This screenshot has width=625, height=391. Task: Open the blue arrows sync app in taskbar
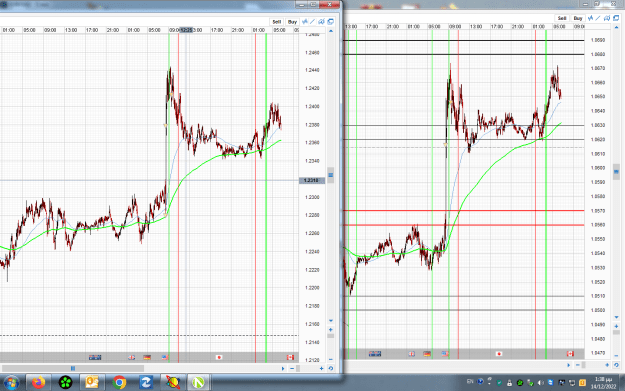tap(145, 383)
